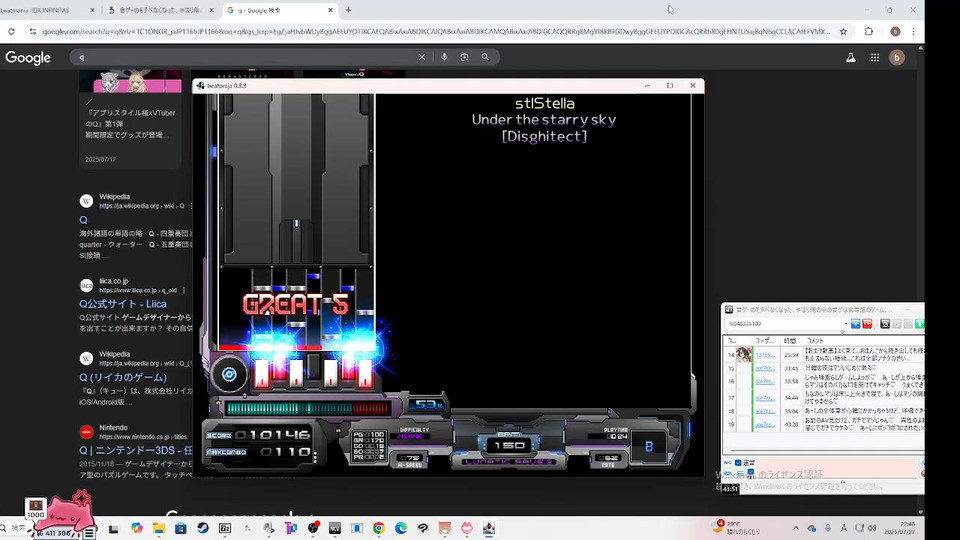Click the 'ユーザ' column header in comment viewer
Viewport: 960px width, 540px height.
(765, 340)
